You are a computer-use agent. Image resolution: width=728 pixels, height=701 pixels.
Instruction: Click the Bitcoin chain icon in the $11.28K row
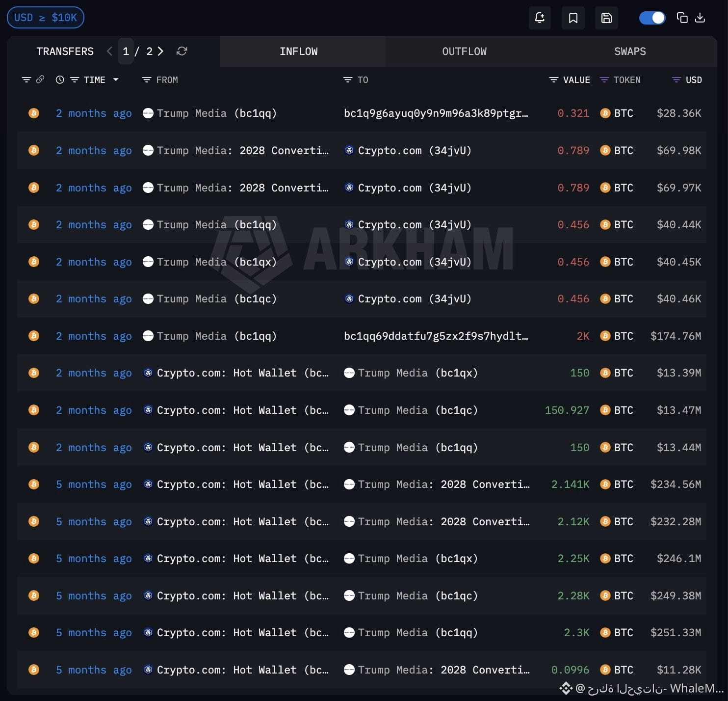coord(34,670)
